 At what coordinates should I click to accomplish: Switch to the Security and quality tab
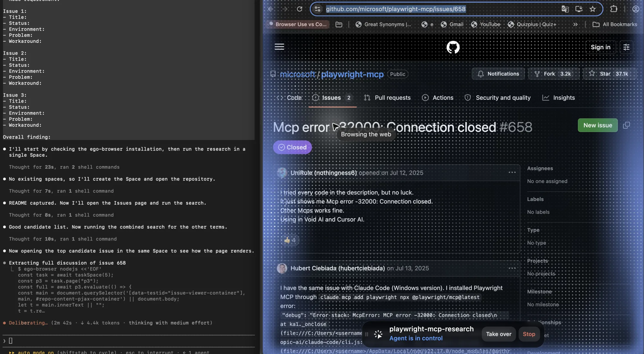(x=497, y=98)
